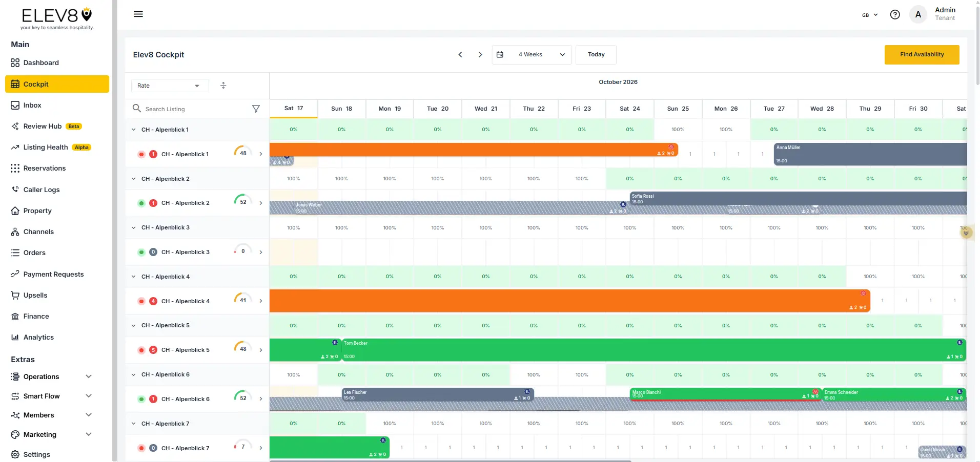Click Anna Müller's reservation bar
Image resolution: width=980 pixels, height=462 pixels.
(870, 154)
